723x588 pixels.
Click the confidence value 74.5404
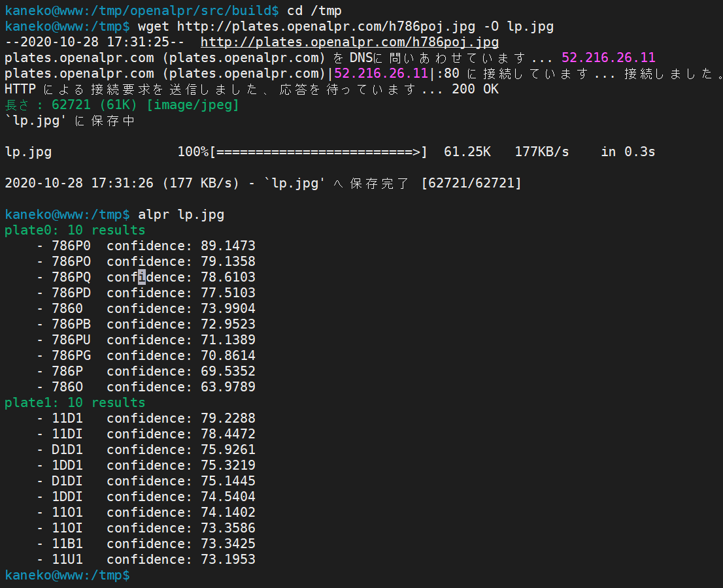pos(227,497)
